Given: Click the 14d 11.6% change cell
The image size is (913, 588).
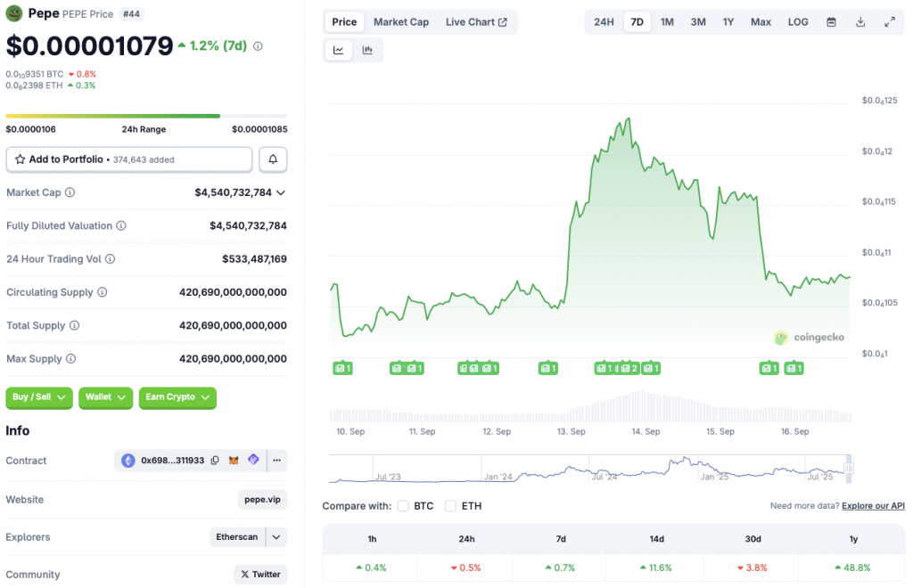Looking at the screenshot, I should 655,568.
